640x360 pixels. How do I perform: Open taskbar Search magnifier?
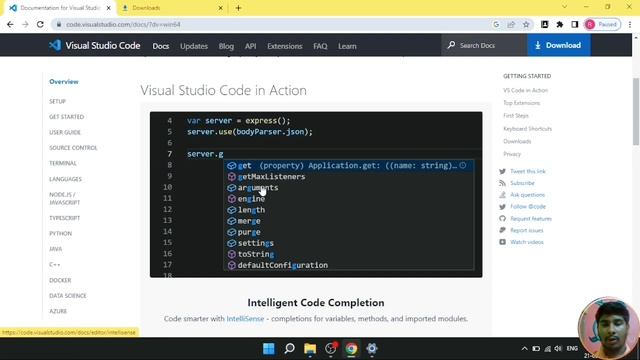click(289, 349)
